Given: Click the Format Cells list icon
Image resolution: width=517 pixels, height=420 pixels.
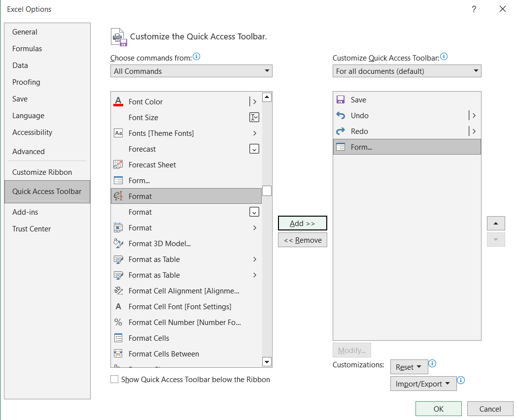Looking at the screenshot, I should 118,338.
